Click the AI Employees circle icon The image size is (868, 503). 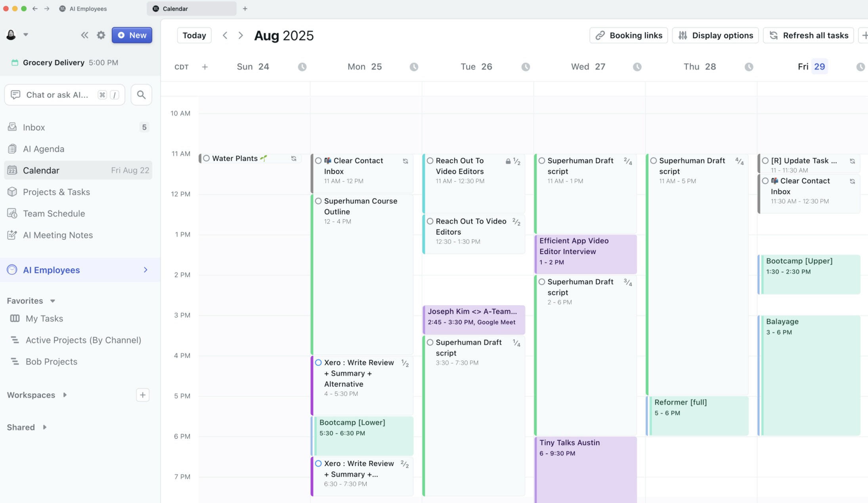(12, 270)
